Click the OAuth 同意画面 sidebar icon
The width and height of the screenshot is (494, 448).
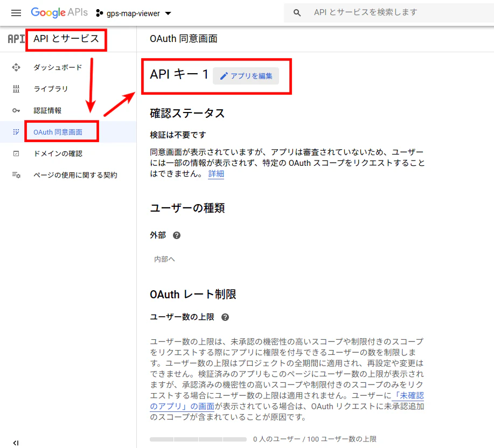tap(16, 132)
